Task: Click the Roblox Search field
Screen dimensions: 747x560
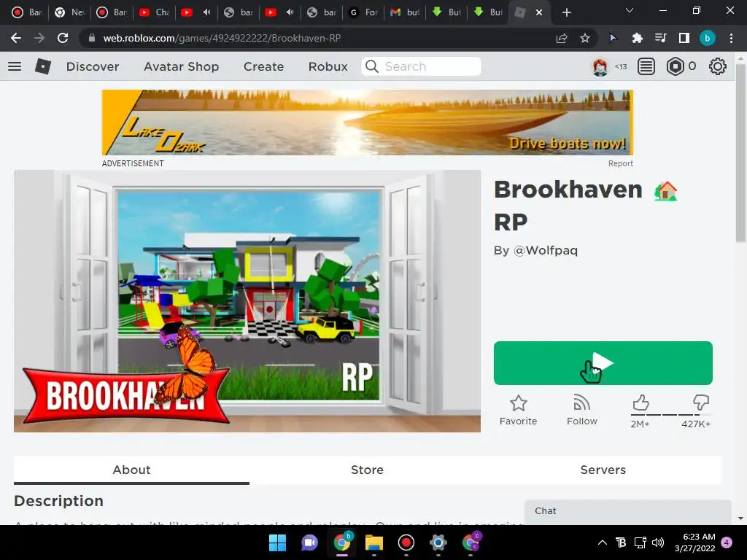Action: pyautogui.click(x=421, y=66)
